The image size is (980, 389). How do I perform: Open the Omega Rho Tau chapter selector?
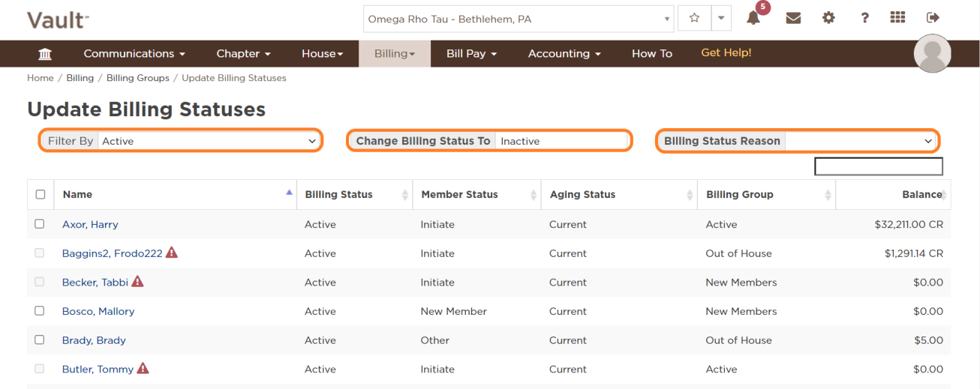click(519, 19)
